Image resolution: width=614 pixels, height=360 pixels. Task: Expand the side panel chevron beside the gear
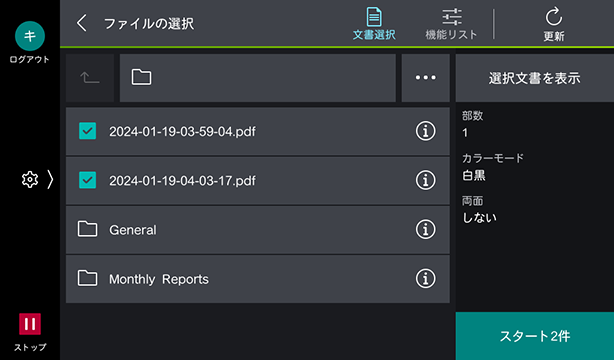[50, 179]
